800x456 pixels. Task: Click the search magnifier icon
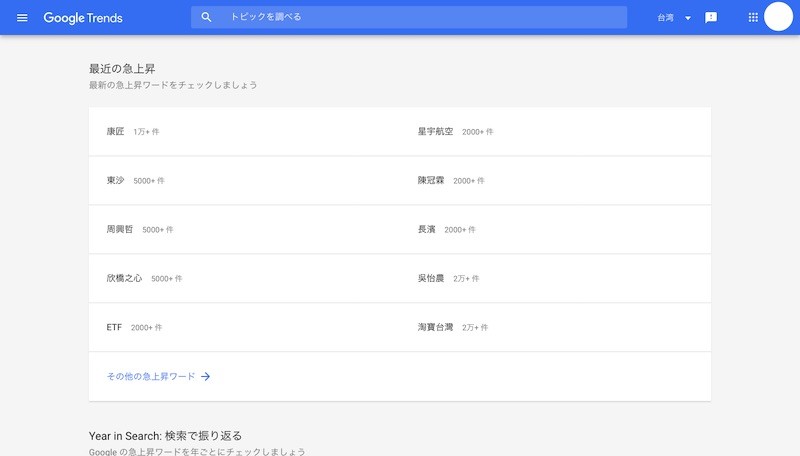(206, 17)
